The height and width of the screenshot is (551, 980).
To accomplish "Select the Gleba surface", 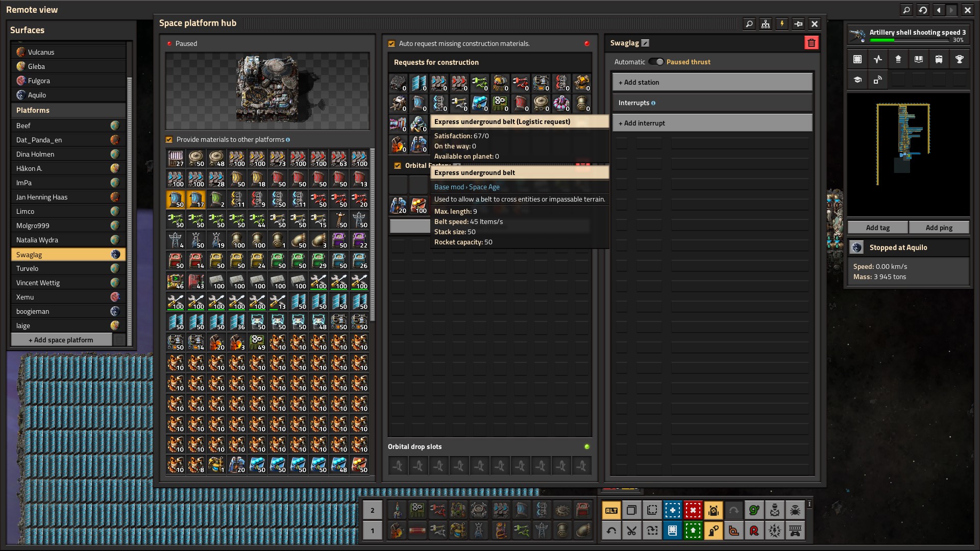I will [68, 66].
